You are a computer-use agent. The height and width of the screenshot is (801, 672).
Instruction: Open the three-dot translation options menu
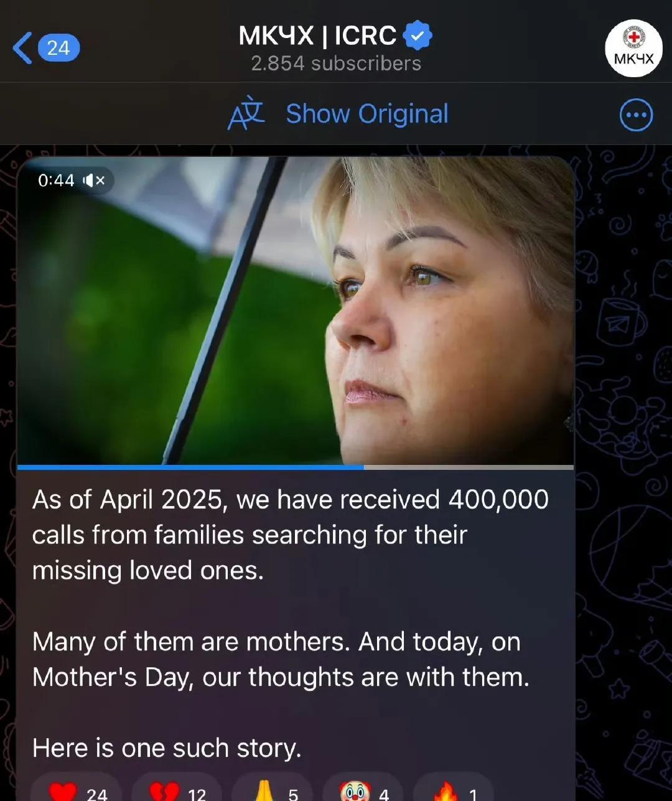click(x=636, y=115)
